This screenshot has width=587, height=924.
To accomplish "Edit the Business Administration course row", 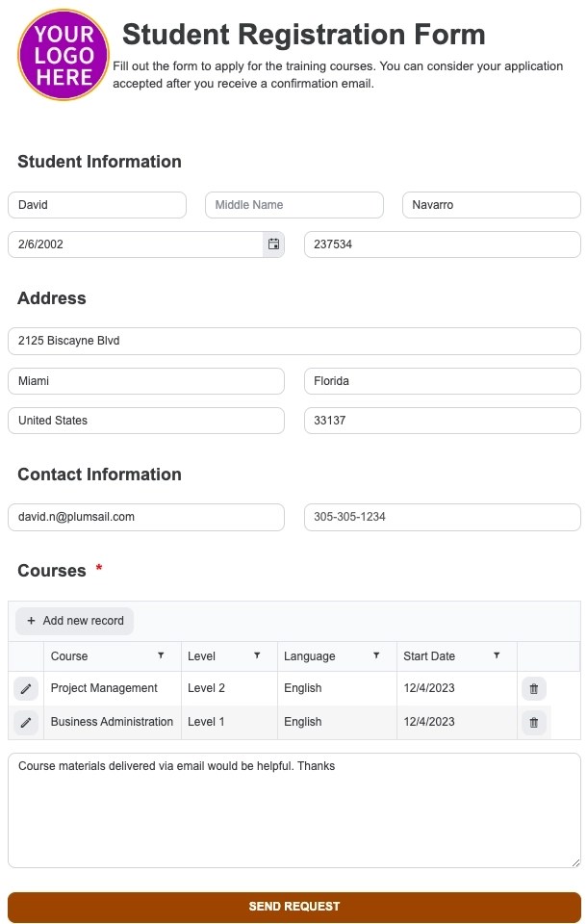I will (26, 723).
